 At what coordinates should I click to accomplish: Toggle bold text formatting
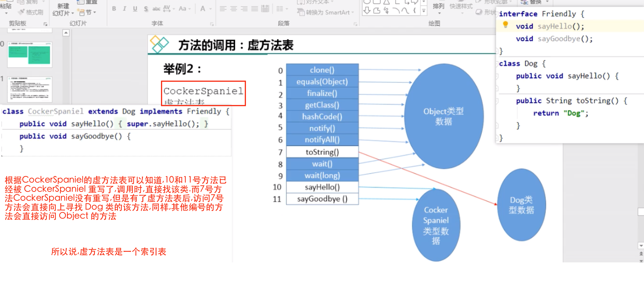click(x=114, y=9)
